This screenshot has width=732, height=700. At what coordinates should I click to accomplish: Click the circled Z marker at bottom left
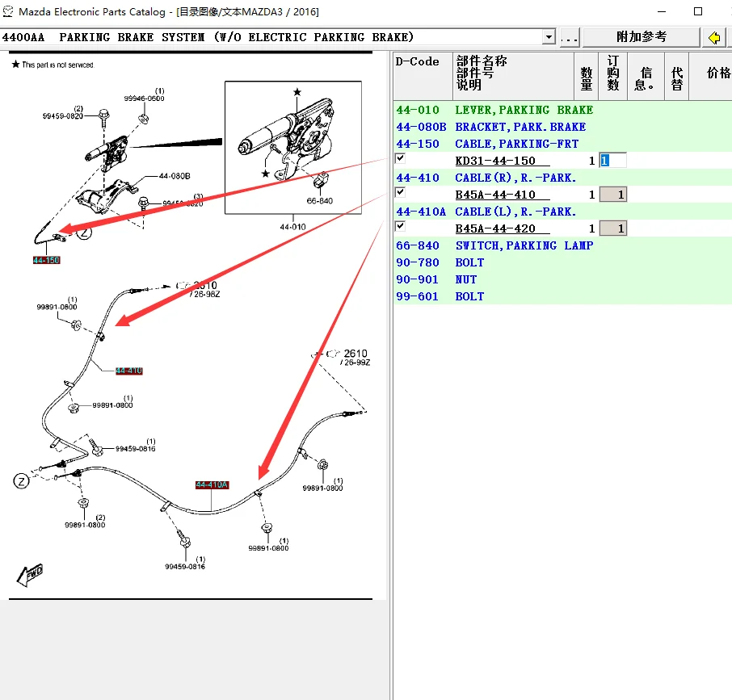coord(21,481)
